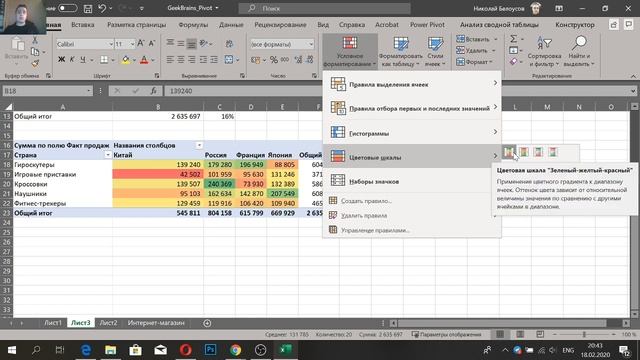Click Cut scissors icon
This screenshot has height=360, width=640.
[35, 40]
